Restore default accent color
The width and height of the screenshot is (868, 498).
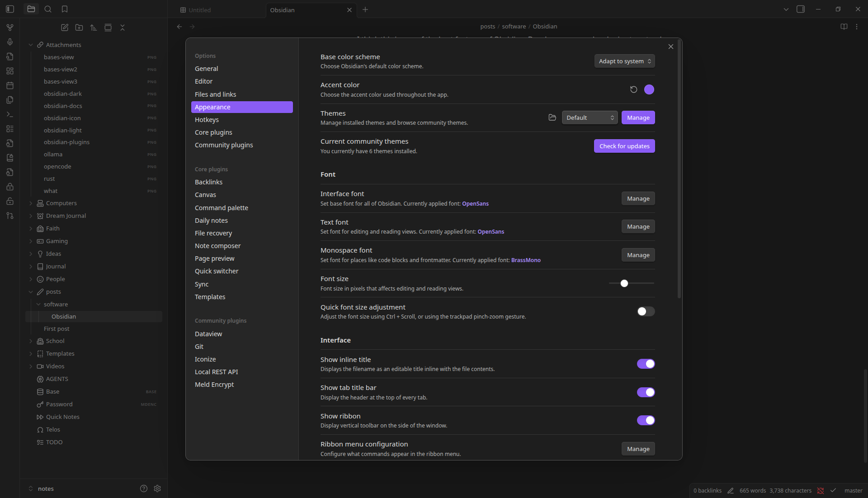click(x=633, y=89)
